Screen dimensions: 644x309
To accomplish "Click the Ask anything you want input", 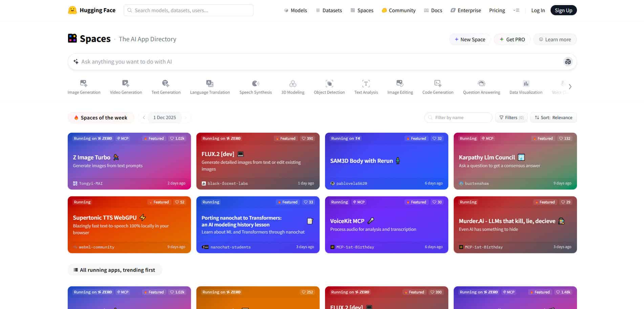I will coord(322,62).
